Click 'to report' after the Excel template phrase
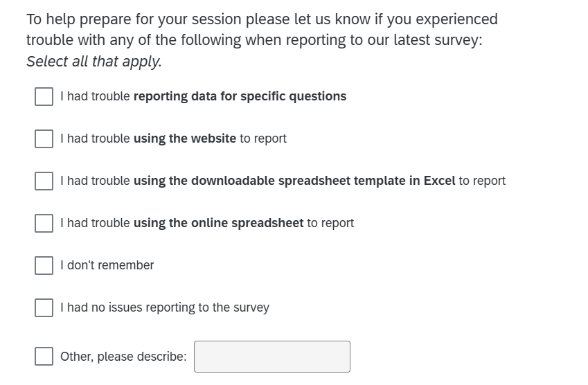This screenshot has height=385, width=588. 482,181
